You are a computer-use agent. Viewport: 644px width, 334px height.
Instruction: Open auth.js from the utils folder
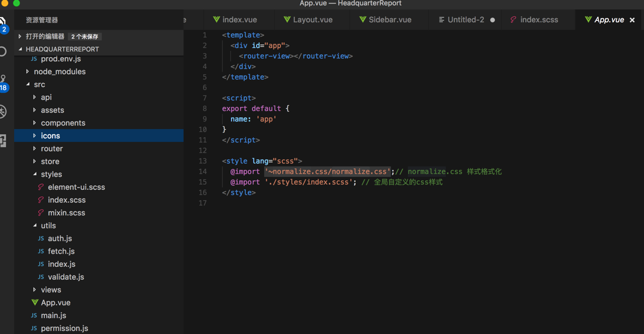tap(60, 238)
